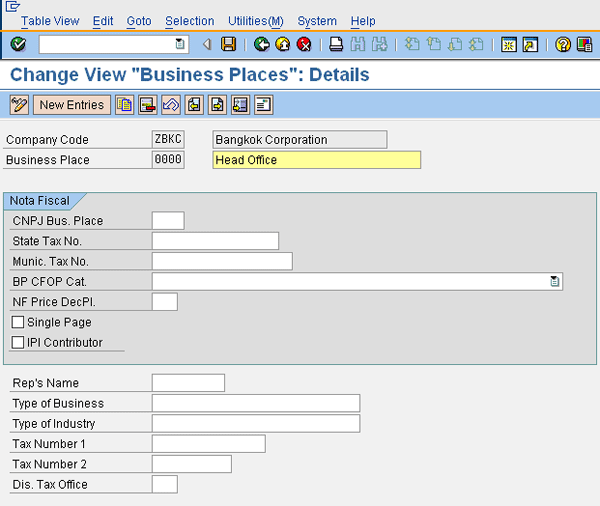Click the green Enter checkmark icon
Screen dimensions: 600x506
(x=18, y=44)
